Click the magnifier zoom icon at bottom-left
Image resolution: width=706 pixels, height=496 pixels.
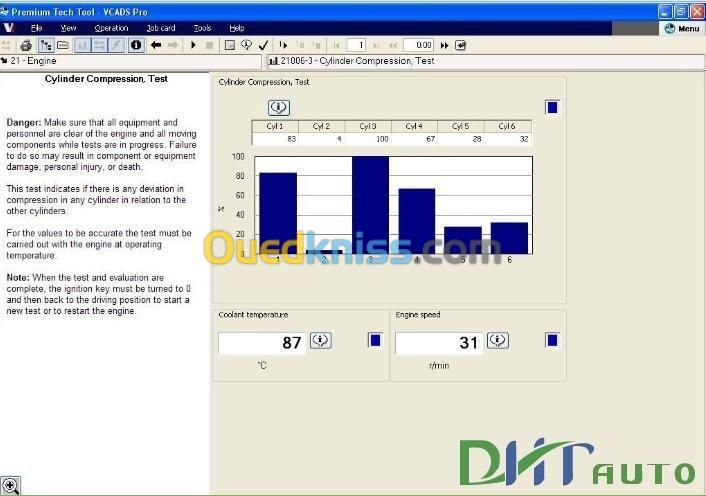coord(11,486)
